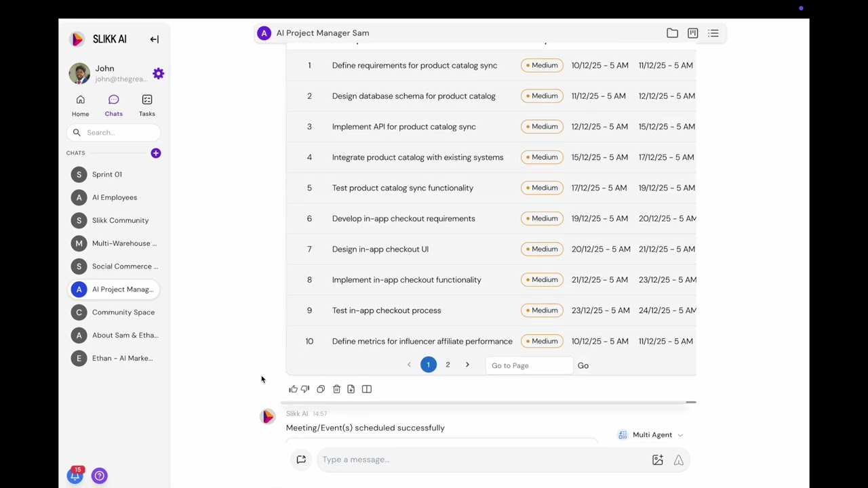Open the Slikk Community chat

(114, 220)
